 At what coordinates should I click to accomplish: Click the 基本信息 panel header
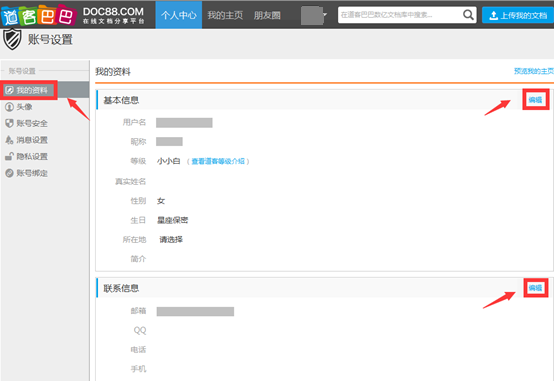[121, 100]
